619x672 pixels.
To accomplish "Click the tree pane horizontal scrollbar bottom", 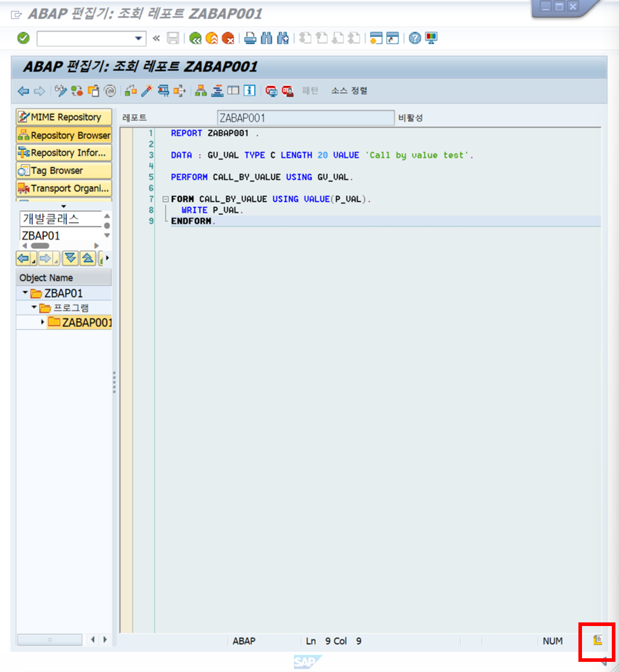I will (x=50, y=639).
